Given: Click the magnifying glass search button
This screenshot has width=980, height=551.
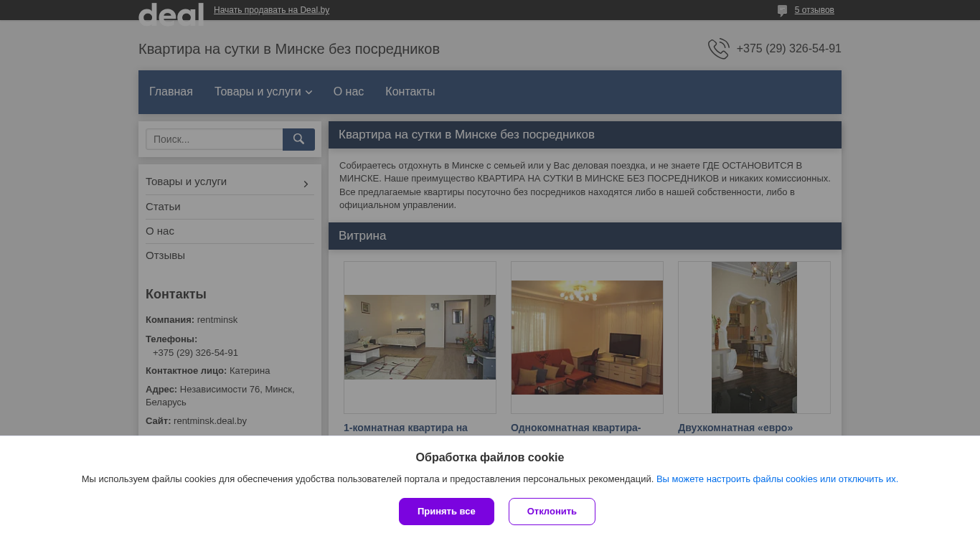Looking at the screenshot, I should coord(298,139).
